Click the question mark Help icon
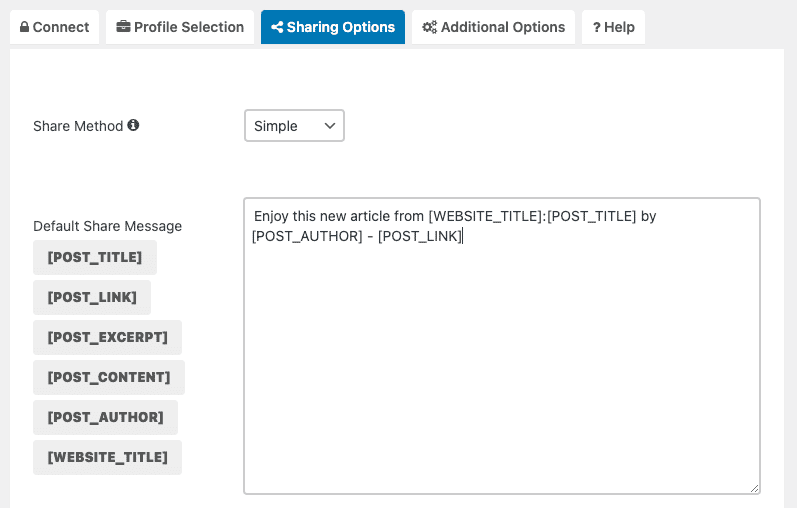 tap(596, 28)
